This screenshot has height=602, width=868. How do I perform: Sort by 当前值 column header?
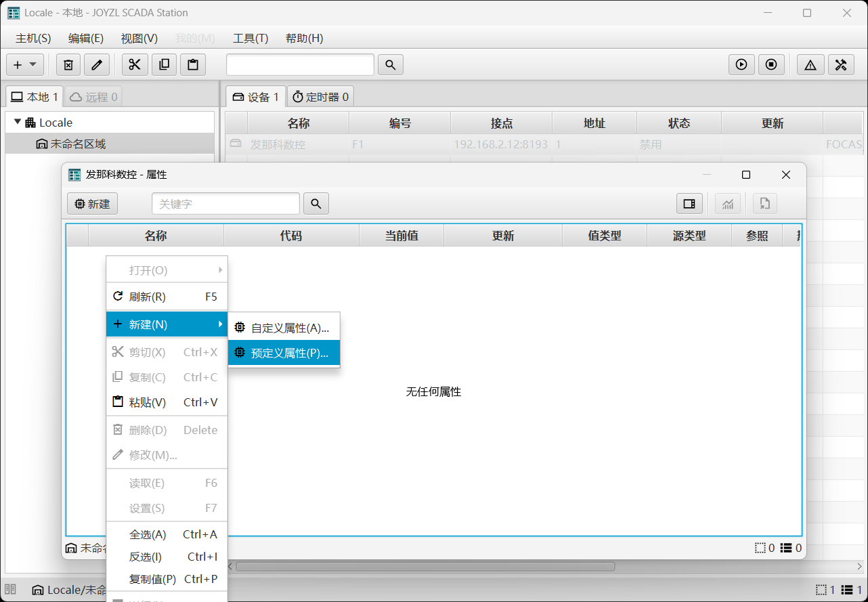click(x=402, y=236)
